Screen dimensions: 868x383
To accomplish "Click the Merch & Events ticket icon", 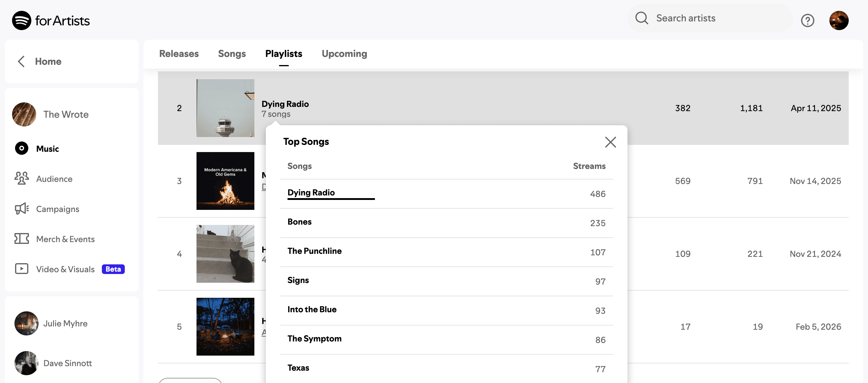I will click(x=22, y=239).
